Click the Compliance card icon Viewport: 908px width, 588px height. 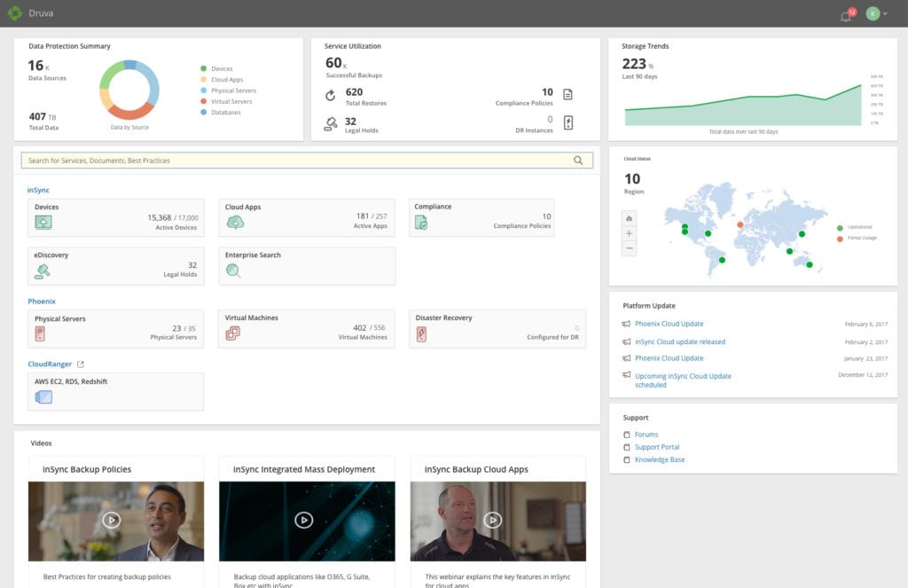pyautogui.click(x=421, y=223)
